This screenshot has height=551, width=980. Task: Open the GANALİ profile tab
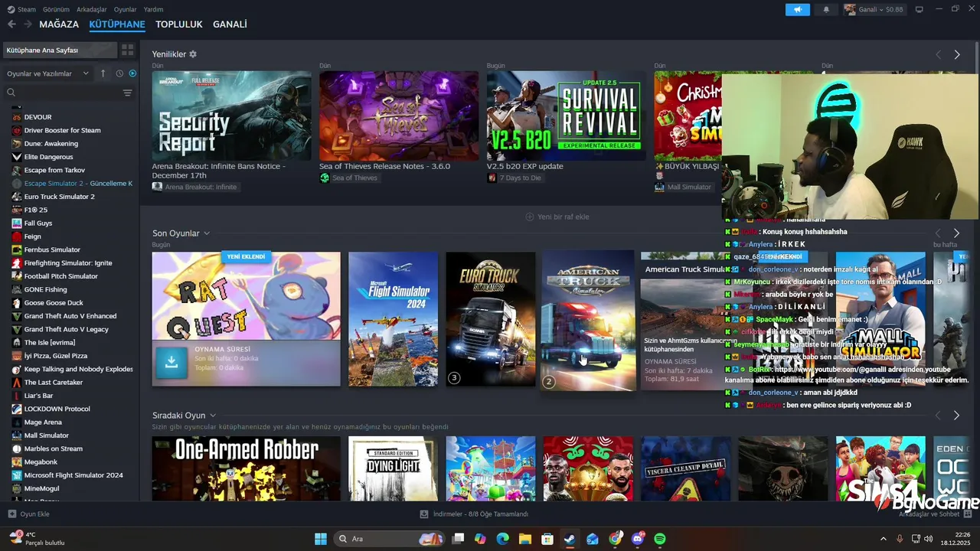230,24
